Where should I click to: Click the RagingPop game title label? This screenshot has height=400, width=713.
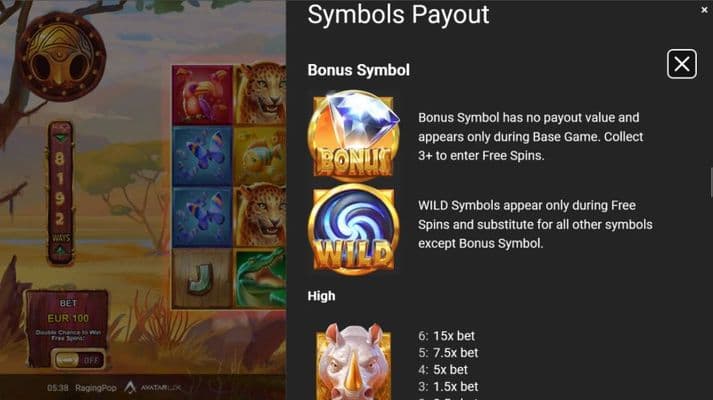(x=96, y=388)
